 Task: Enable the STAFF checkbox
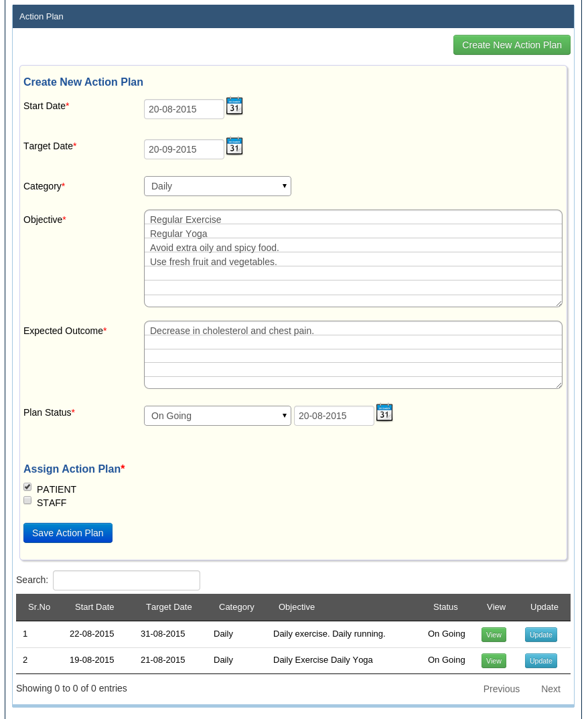pyautogui.click(x=27, y=500)
